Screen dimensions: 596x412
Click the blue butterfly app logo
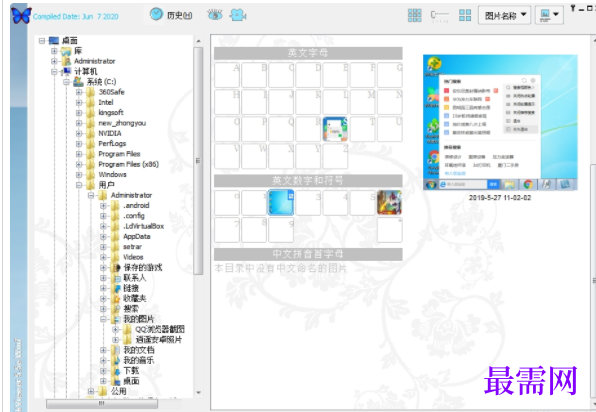(21, 16)
